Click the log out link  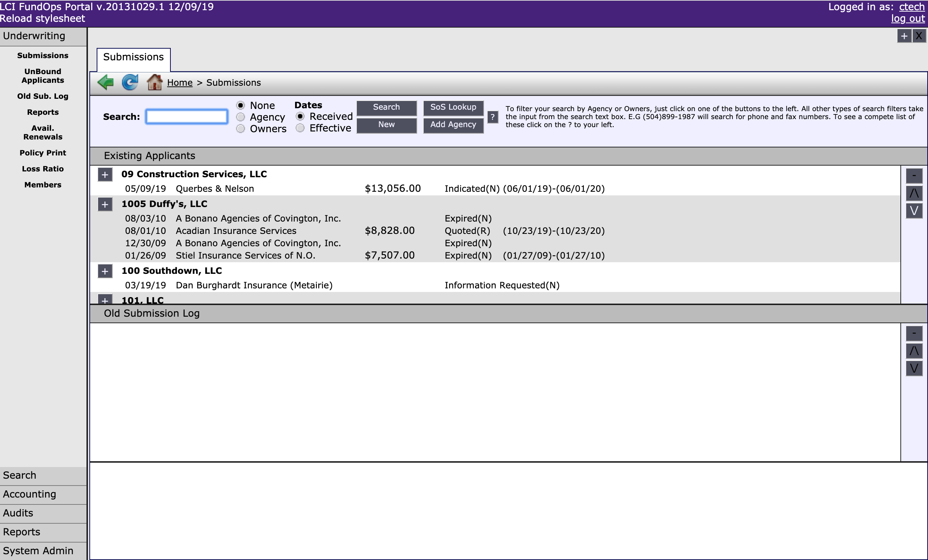[x=908, y=19]
